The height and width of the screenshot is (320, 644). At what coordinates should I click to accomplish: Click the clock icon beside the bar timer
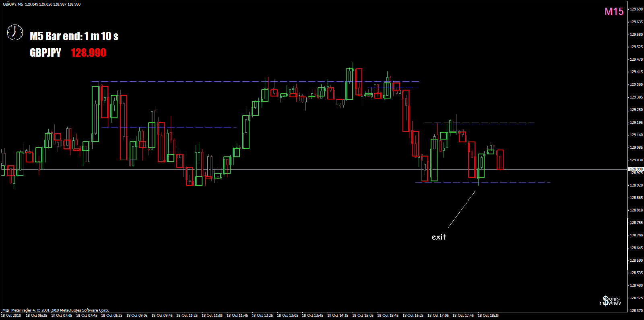[15, 32]
